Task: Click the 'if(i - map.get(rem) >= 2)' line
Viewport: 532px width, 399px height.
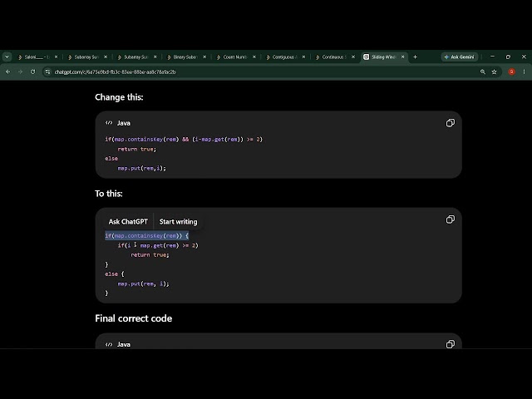Action: pyautogui.click(x=158, y=245)
